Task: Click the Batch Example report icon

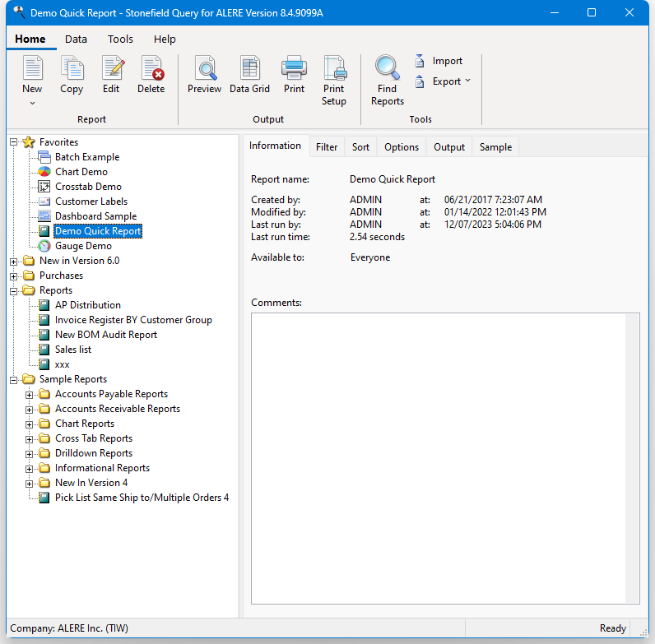Action: (x=44, y=157)
